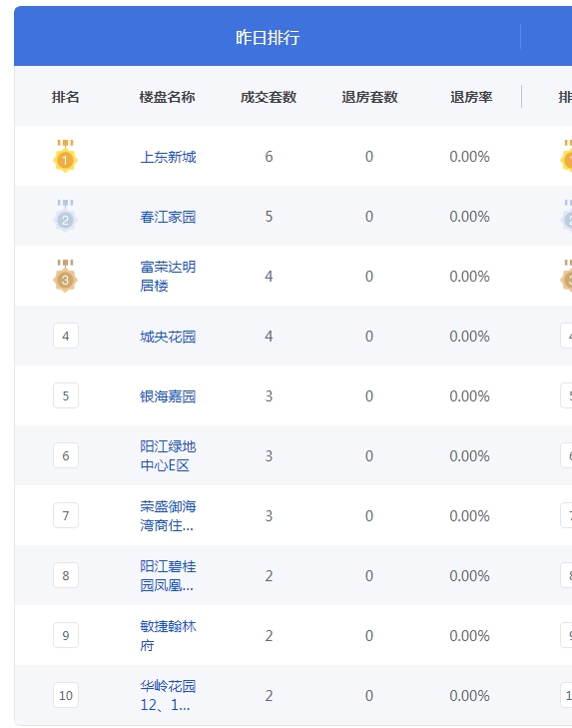This screenshot has width=572, height=728.
Task: Click the 楼盘名称 column header
Action: (x=167, y=97)
